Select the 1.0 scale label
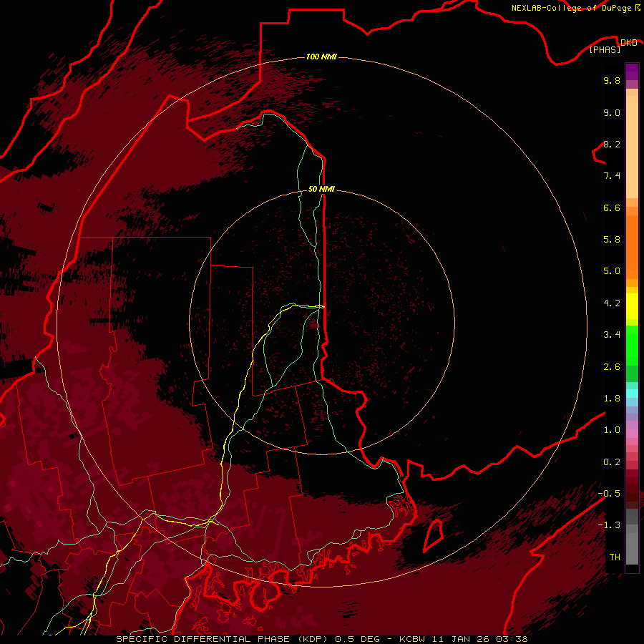This screenshot has height=644, width=644. tap(612, 430)
